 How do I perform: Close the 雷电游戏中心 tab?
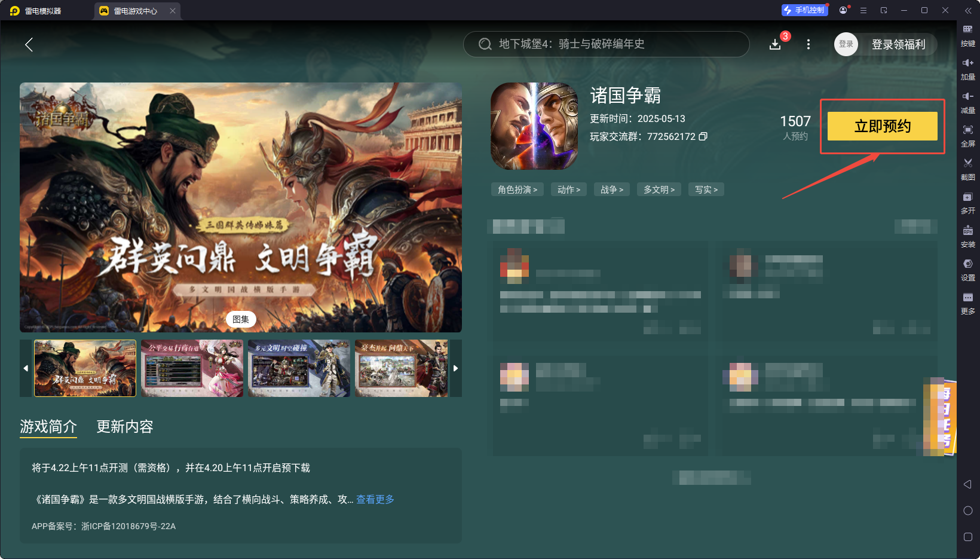(x=173, y=11)
